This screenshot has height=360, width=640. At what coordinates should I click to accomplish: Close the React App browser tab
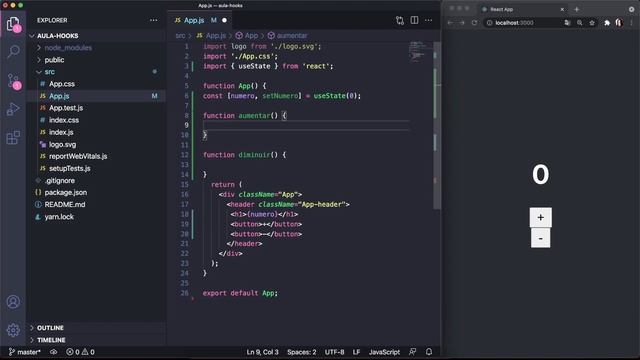(x=562, y=9)
